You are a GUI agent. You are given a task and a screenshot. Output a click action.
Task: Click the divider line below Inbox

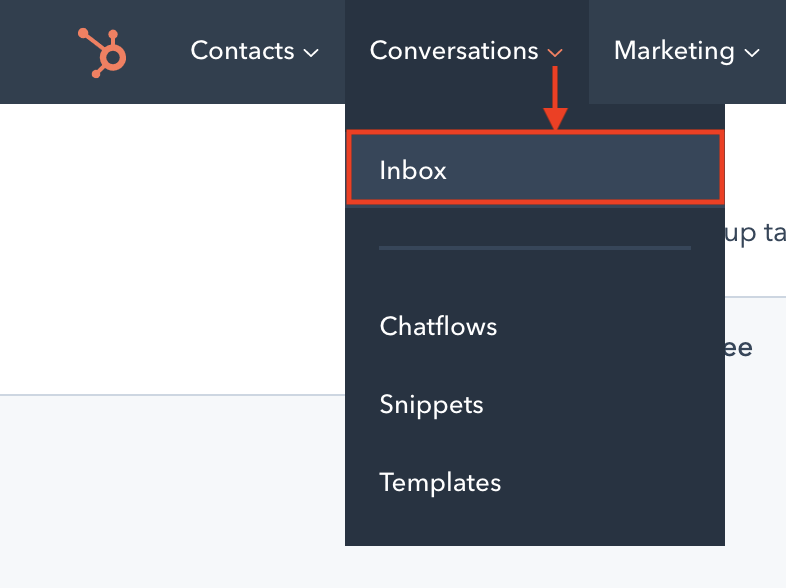[x=535, y=248]
